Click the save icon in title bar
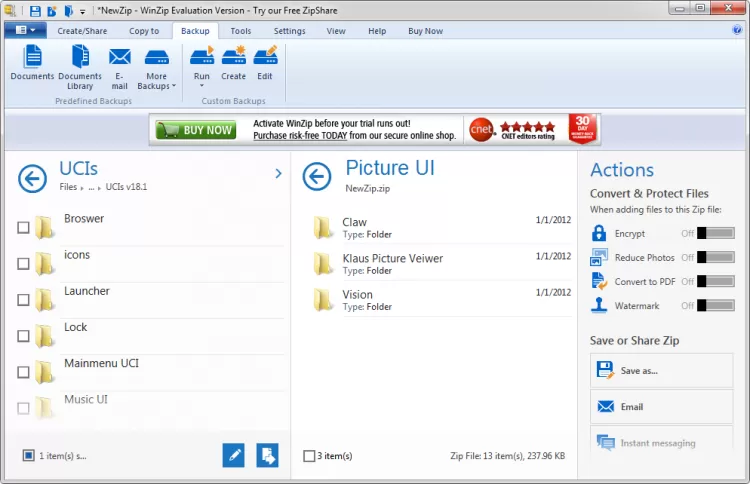The height and width of the screenshot is (484, 750). (35, 11)
